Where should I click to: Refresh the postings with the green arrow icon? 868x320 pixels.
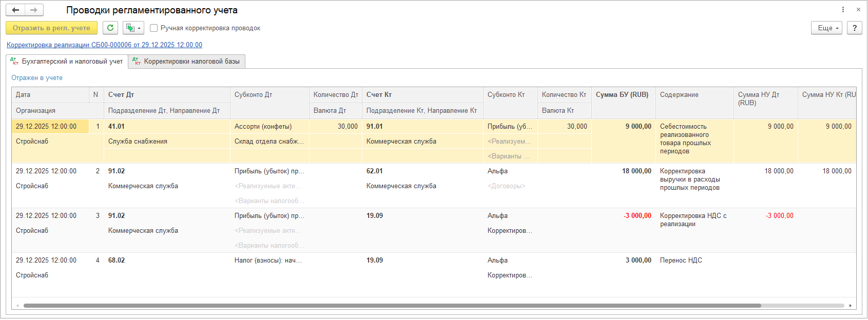click(110, 28)
